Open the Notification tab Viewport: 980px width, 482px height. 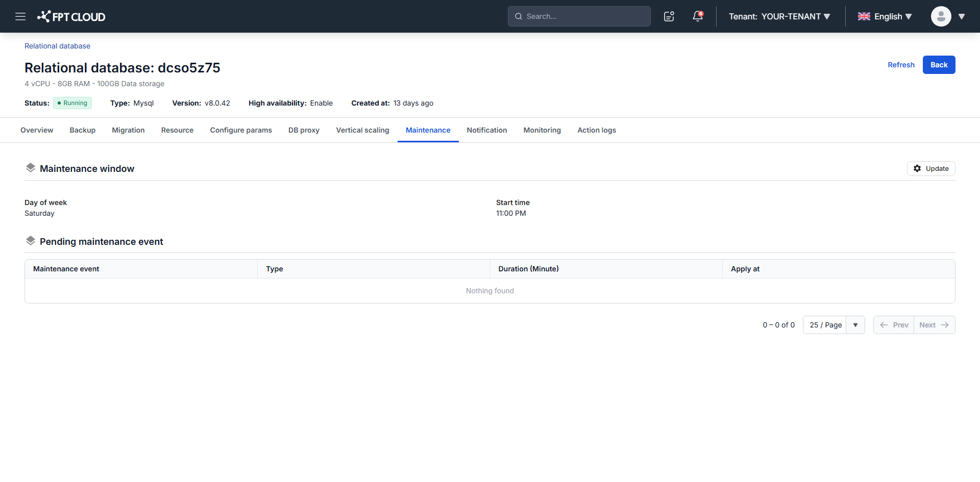487,130
